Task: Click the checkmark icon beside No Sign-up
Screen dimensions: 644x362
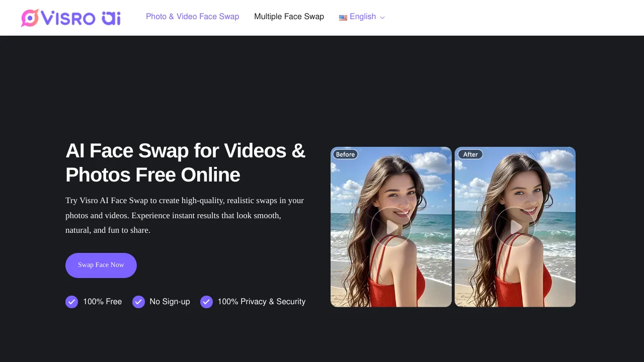Action: click(138, 302)
